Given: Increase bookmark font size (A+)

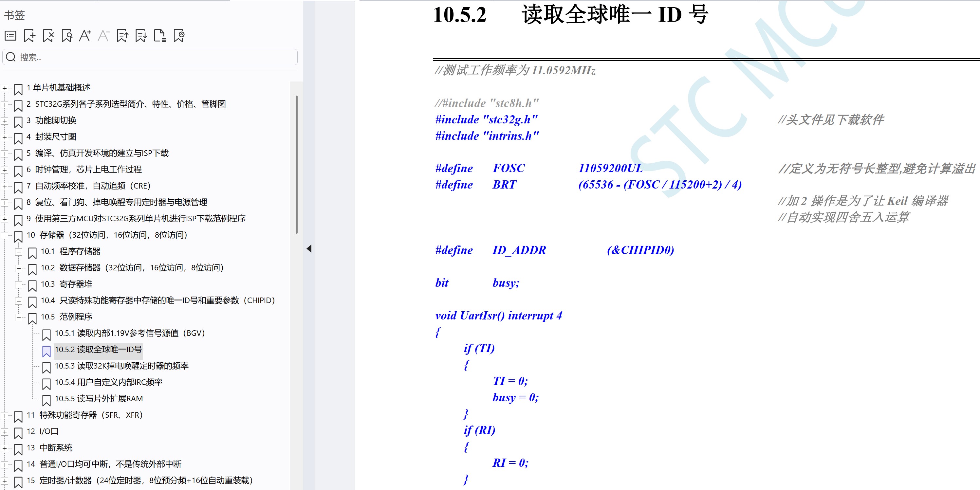Looking at the screenshot, I should pyautogui.click(x=85, y=36).
